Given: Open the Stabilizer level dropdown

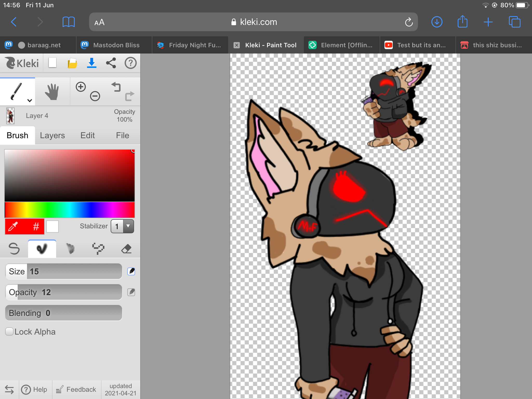Looking at the screenshot, I should (x=122, y=226).
